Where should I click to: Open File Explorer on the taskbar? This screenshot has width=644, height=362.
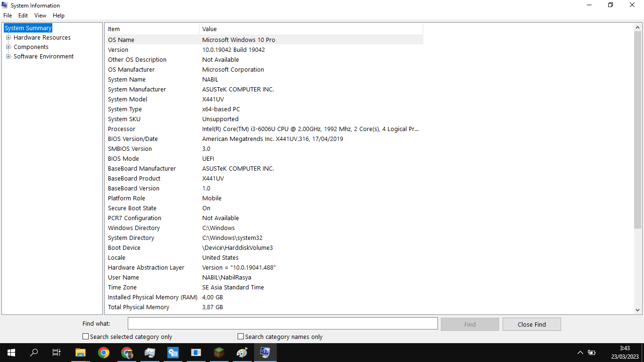coord(80,353)
